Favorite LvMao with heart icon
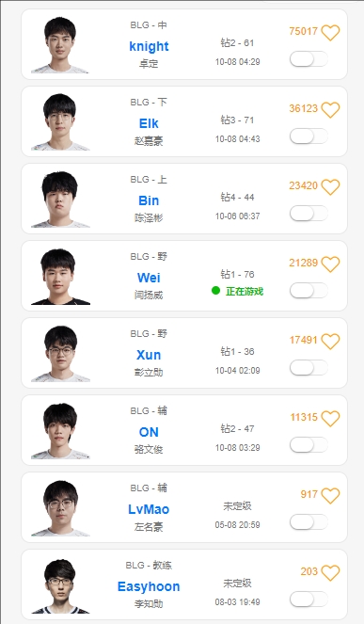This screenshot has height=624, width=364. [330, 496]
